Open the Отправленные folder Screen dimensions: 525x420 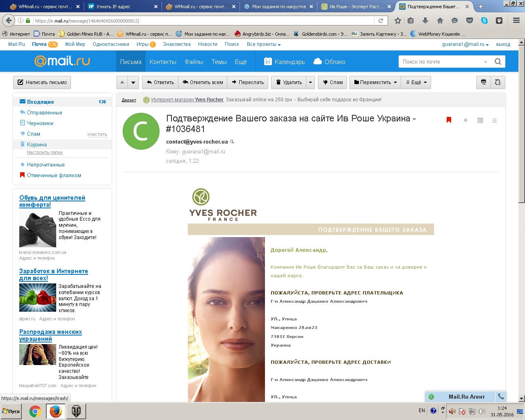pos(45,112)
